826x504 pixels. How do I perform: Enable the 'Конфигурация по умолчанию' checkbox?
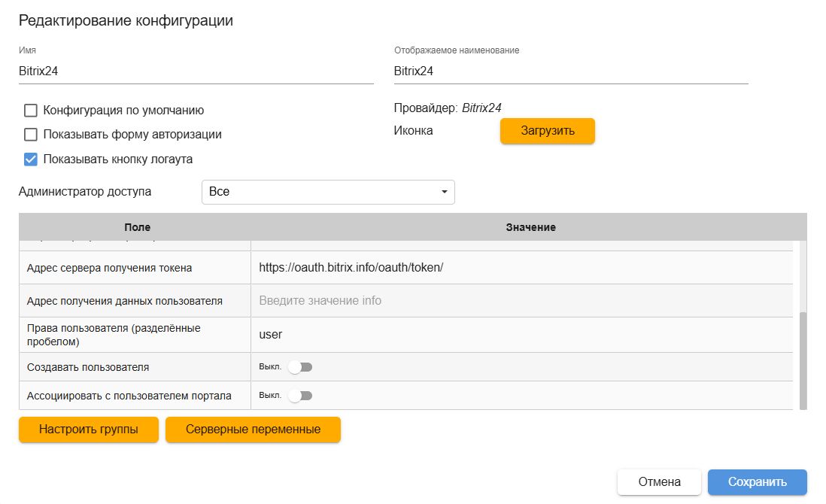31,111
